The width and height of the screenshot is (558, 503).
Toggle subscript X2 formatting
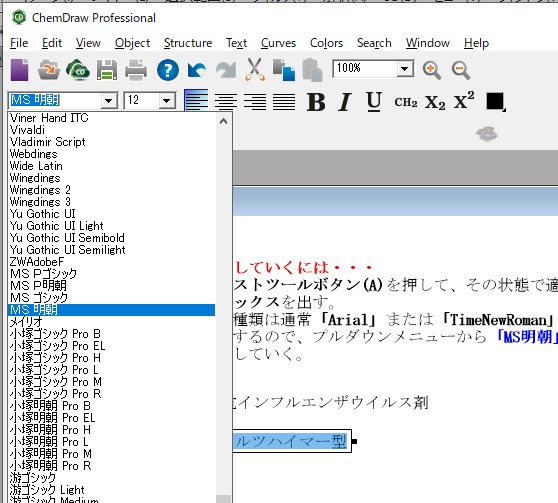(435, 103)
